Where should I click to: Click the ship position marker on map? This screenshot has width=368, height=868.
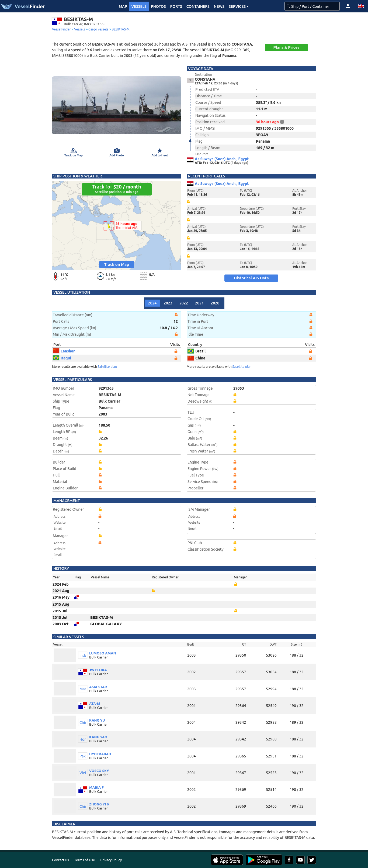[108, 226]
